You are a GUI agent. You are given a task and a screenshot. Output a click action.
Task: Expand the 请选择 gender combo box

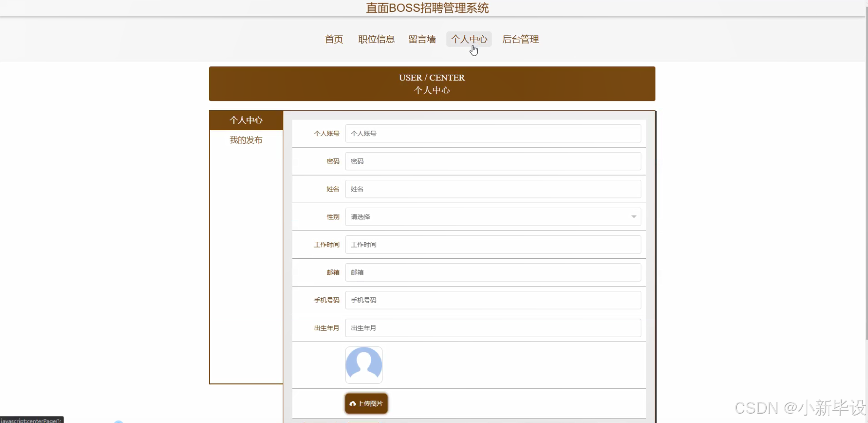tap(493, 217)
